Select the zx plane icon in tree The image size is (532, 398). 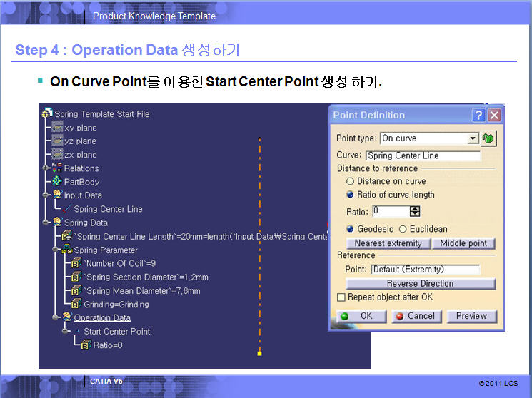coord(57,154)
